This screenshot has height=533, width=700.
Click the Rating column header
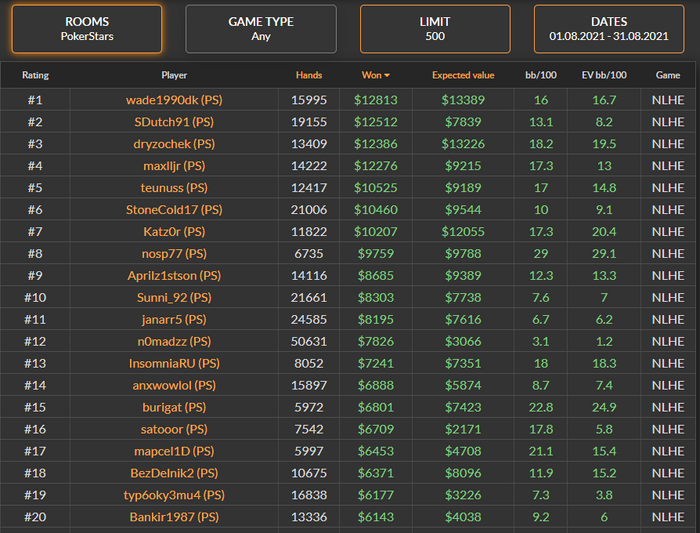35,75
